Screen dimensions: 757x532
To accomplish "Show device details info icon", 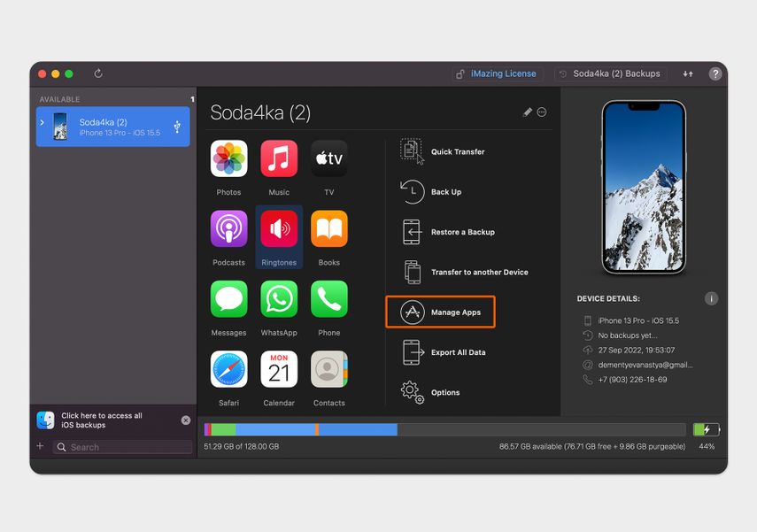I will pyautogui.click(x=711, y=298).
